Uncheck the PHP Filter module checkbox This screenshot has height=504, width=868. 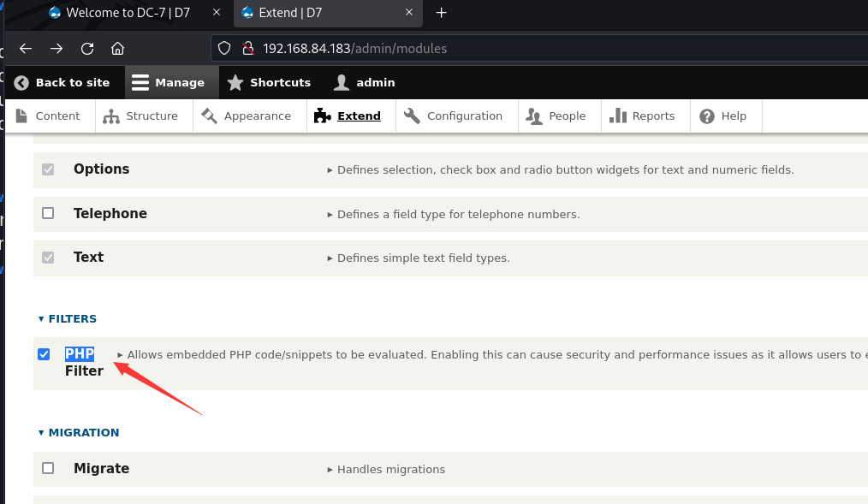coord(44,354)
